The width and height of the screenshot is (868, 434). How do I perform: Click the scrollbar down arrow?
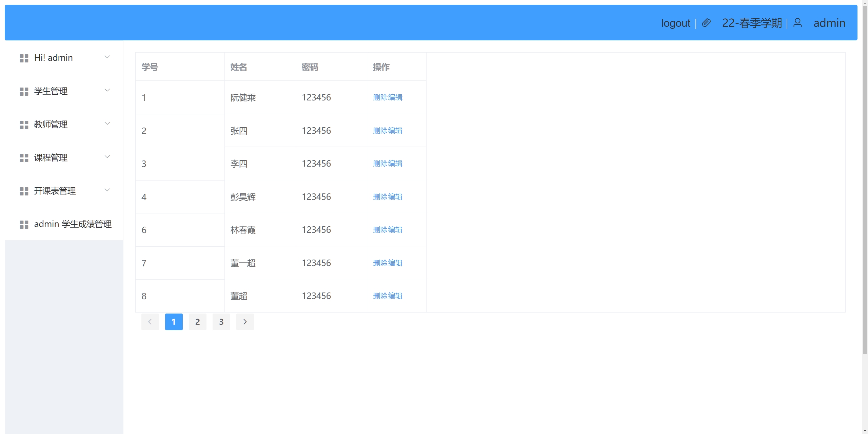coord(865,431)
